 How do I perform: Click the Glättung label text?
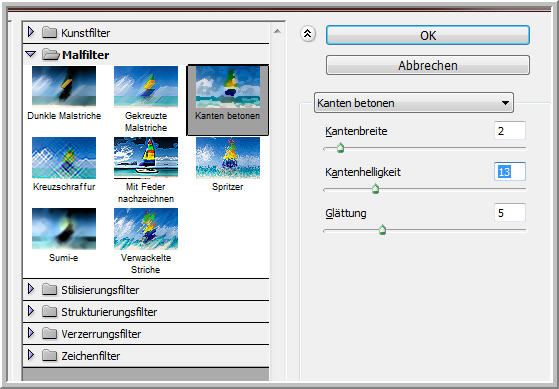click(x=346, y=213)
